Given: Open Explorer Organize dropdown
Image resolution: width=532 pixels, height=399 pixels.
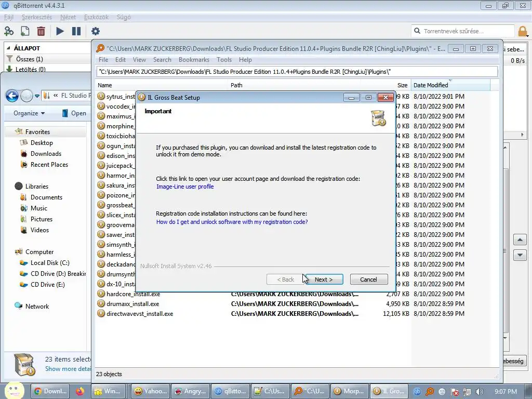Looking at the screenshot, I should coord(29,113).
